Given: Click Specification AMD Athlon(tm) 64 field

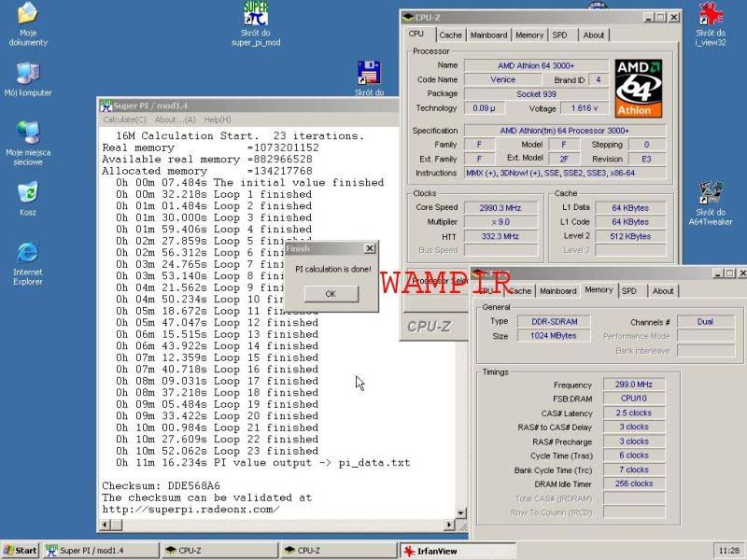Looking at the screenshot, I should pyautogui.click(x=565, y=131).
